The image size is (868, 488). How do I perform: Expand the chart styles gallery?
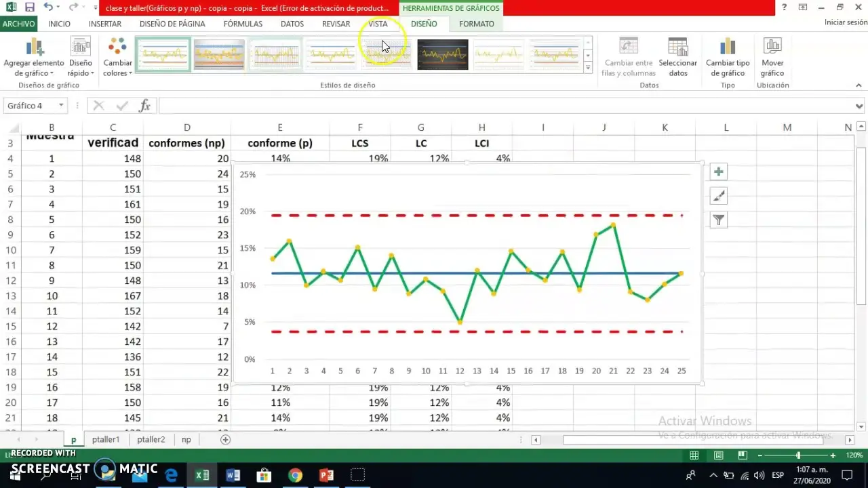coord(588,67)
